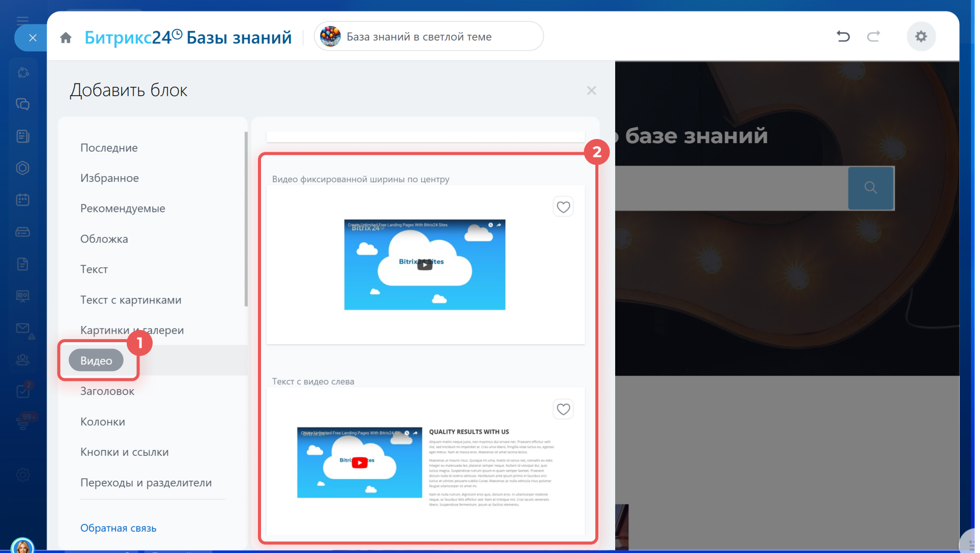The image size is (980, 553).
Task: Close the Add block panel
Action: [x=591, y=91]
